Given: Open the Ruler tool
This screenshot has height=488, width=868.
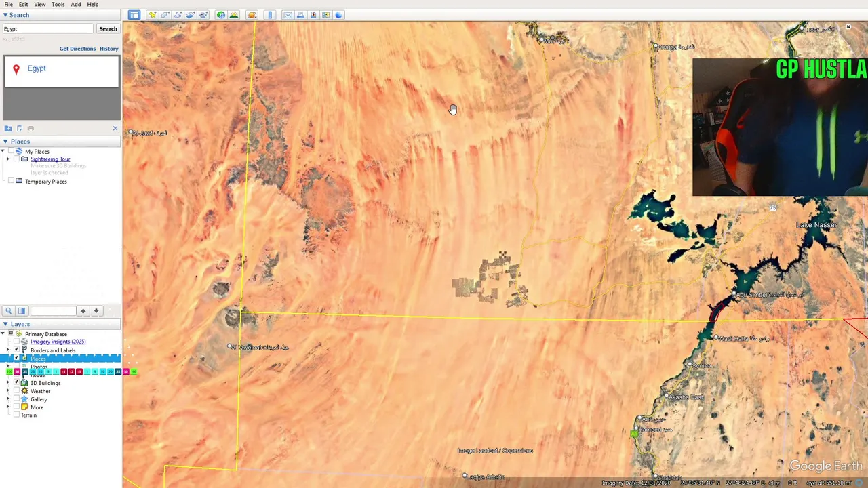Looking at the screenshot, I should coord(270,15).
